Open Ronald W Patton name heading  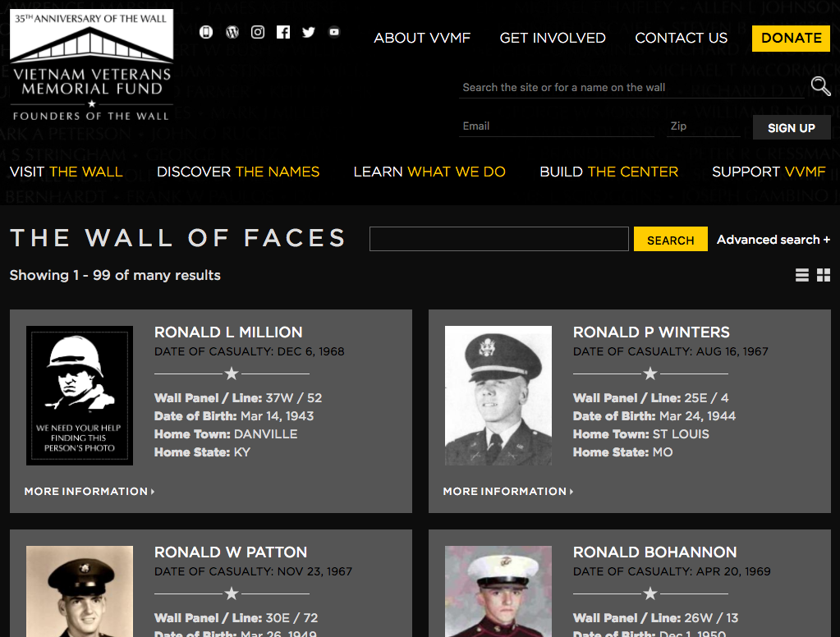tap(231, 552)
